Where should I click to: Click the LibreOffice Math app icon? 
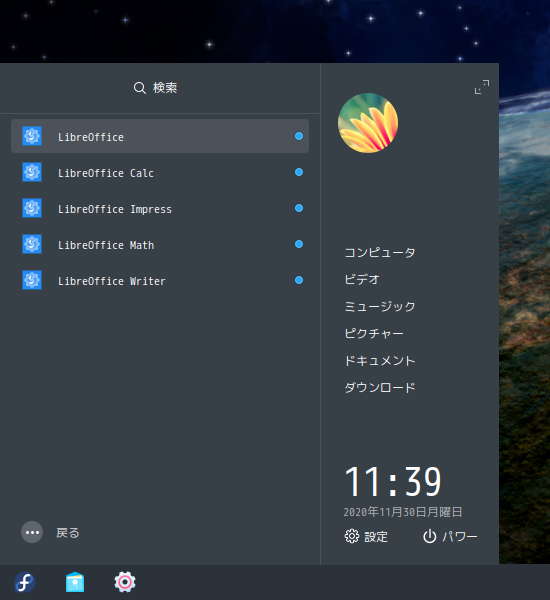pos(32,244)
